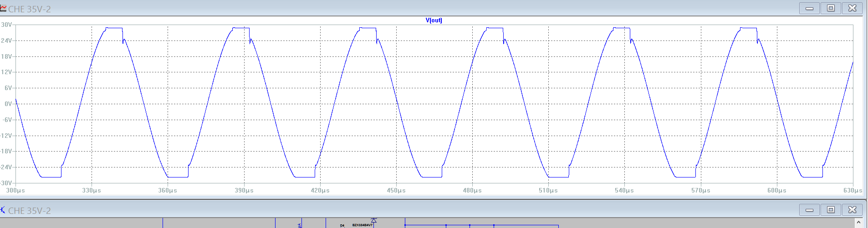868x228 pixels.
Task: Minimize the schematic CHE 35V-2 window
Action: (809, 210)
